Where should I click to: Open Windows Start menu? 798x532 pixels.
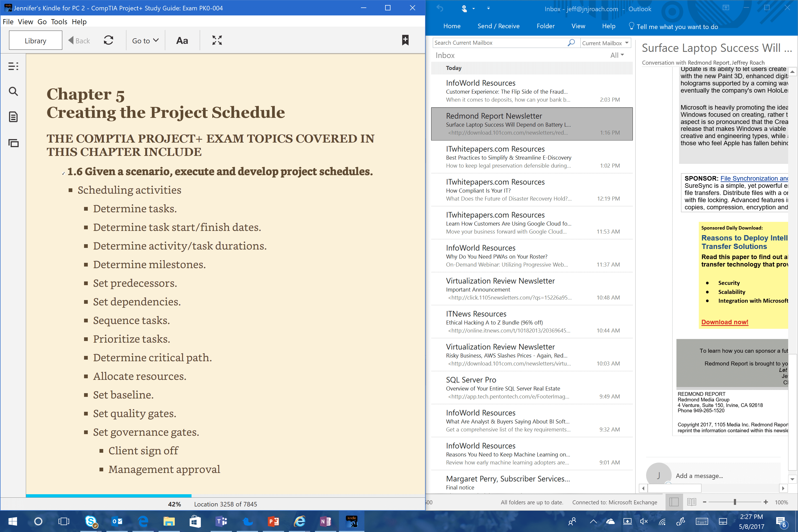[x=13, y=521]
